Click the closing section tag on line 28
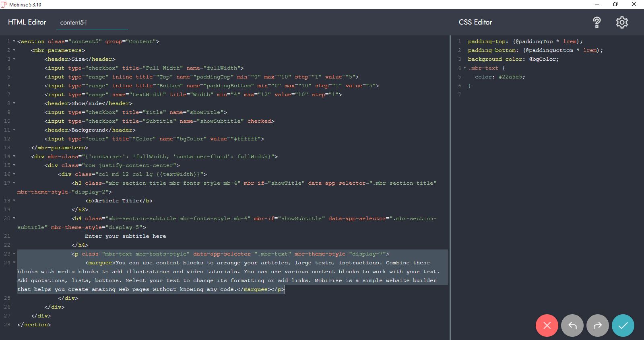 click(34, 325)
